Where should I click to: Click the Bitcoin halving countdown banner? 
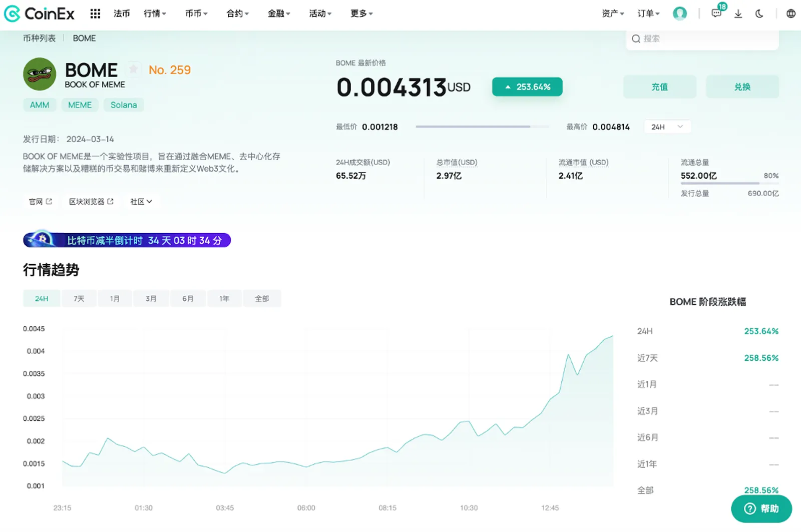(127, 240)
